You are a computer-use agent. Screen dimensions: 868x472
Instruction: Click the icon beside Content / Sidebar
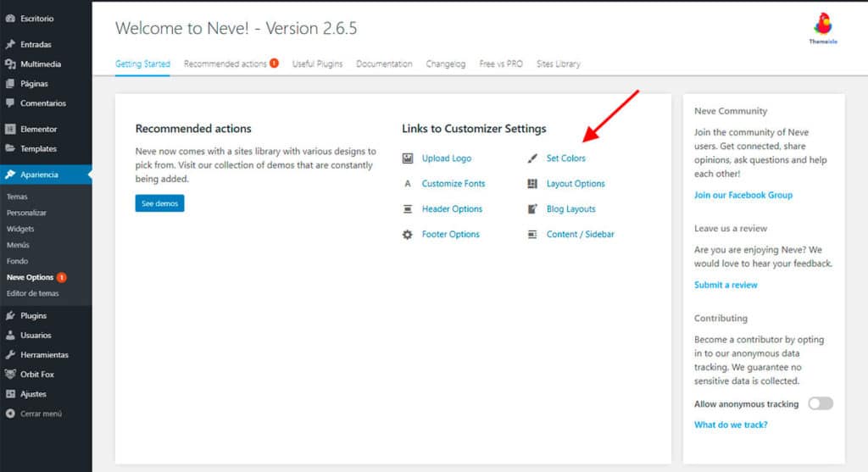coord(532,235)
